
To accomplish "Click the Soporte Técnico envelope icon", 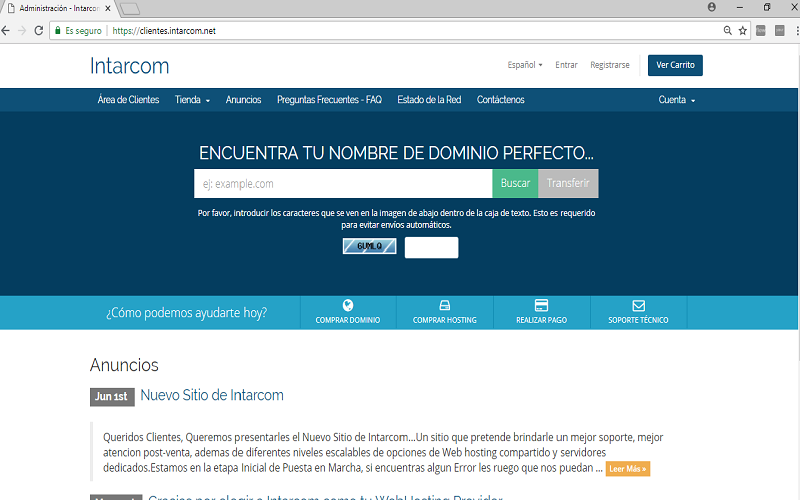I will [638, 306].
